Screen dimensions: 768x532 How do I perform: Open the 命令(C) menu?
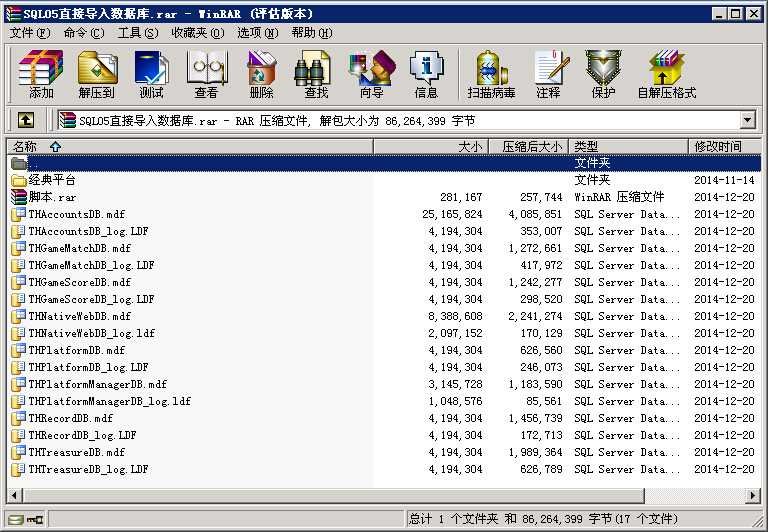84,33
